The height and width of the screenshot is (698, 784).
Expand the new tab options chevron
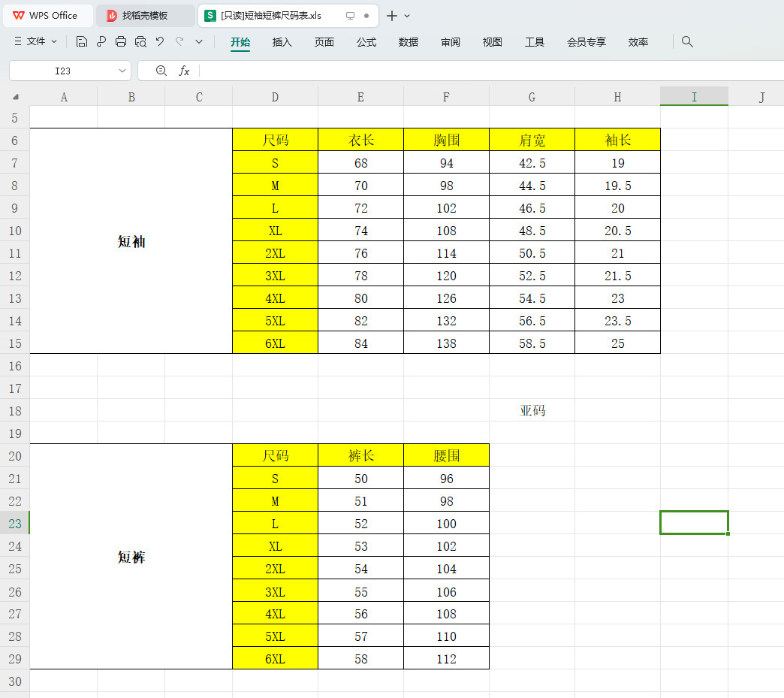point(407,16)
